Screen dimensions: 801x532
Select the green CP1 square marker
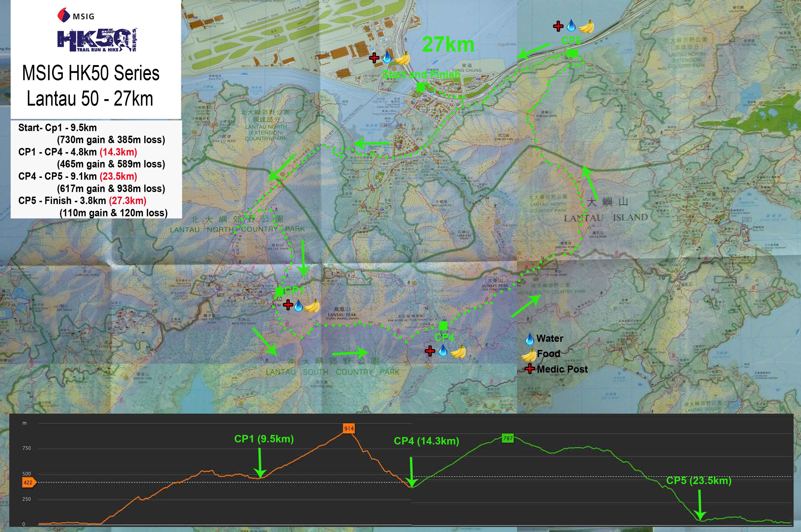[x=279, y=292]
